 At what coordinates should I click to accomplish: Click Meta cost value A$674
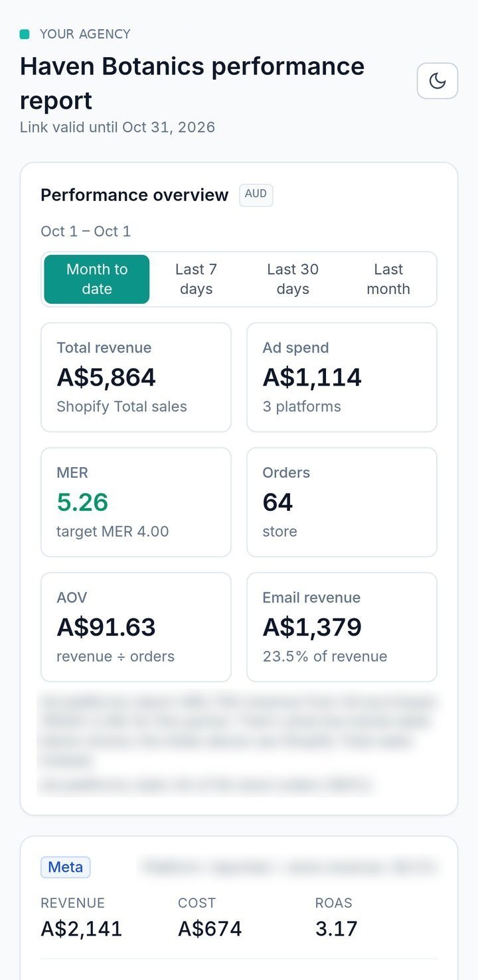click(210, 929)
